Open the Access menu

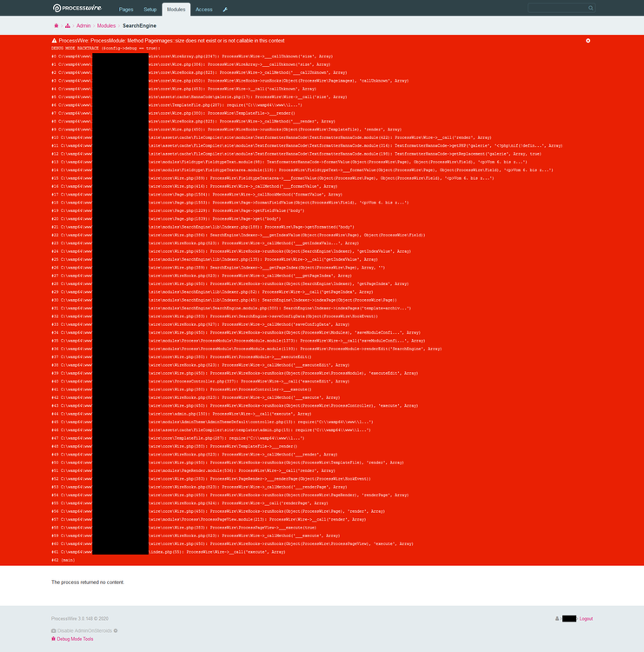click(x=203, y=10)
